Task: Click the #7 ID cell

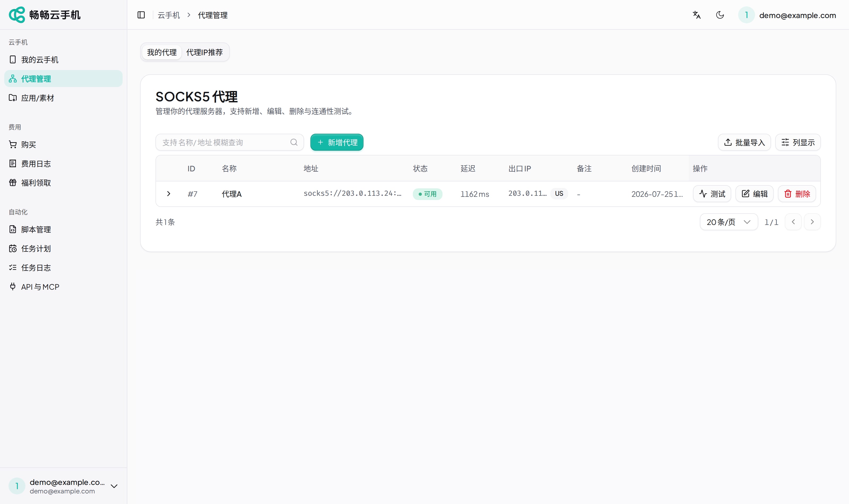Action: (x=192, y=194)
